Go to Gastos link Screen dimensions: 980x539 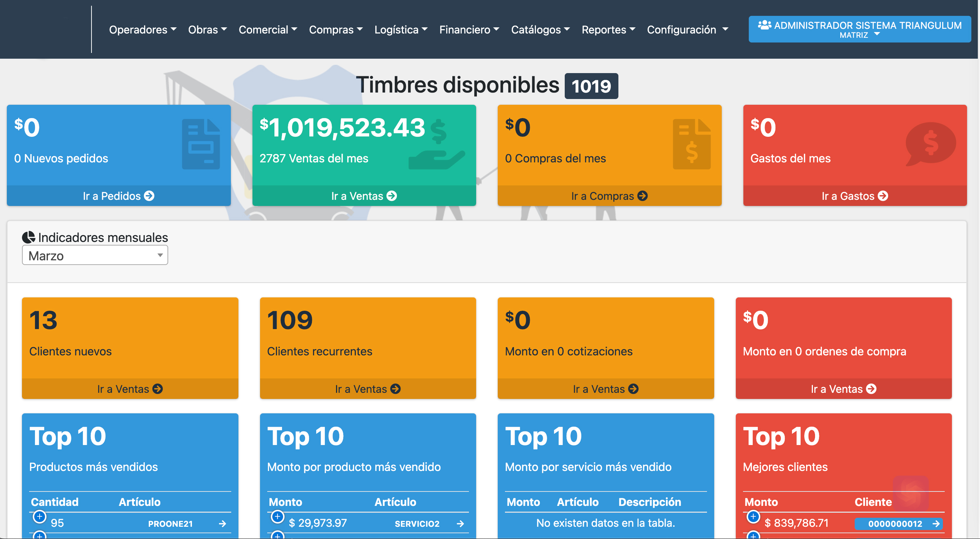click(x=855, y=196)
